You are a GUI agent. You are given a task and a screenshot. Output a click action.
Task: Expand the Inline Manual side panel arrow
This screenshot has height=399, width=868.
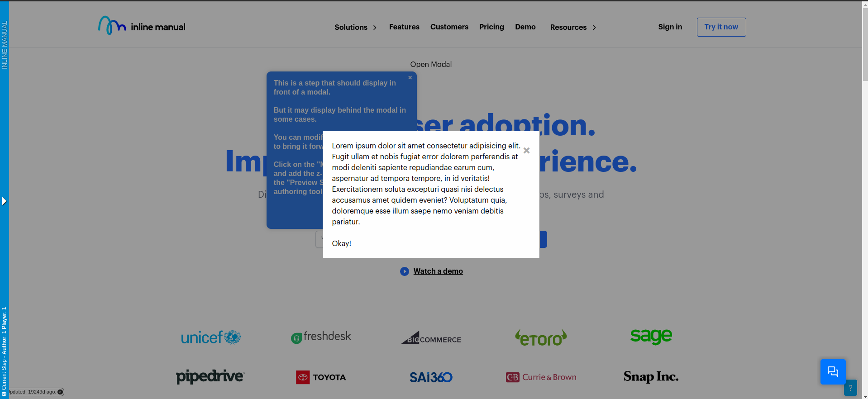(x=4, y=201)
